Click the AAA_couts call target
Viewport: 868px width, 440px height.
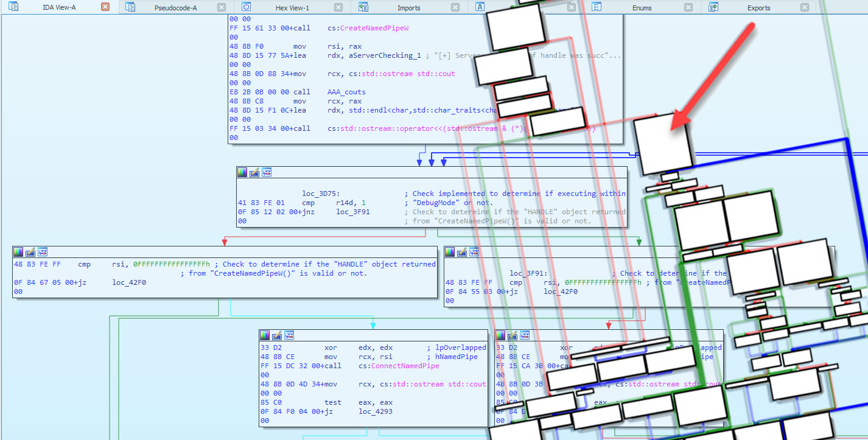pos(346,92)
